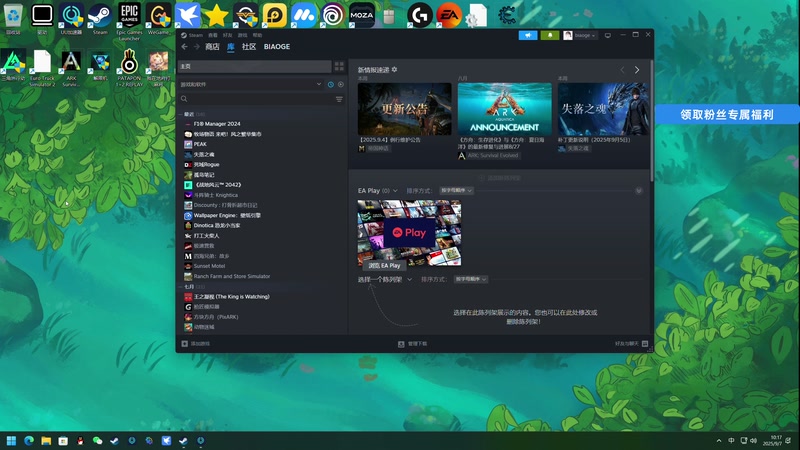Open What's New settings gear
Image resolution: width=800 pixels, height=450 pixels.
tap(394, 69)
